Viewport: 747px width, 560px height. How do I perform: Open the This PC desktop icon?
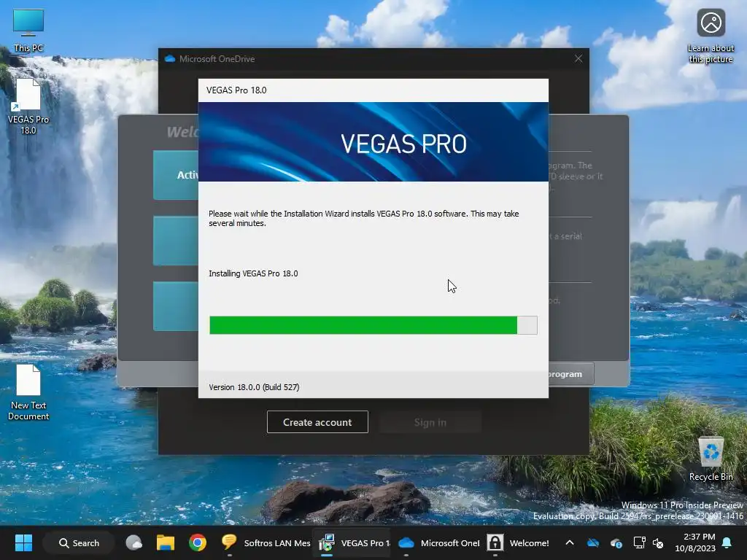click(x=28, y=29)
